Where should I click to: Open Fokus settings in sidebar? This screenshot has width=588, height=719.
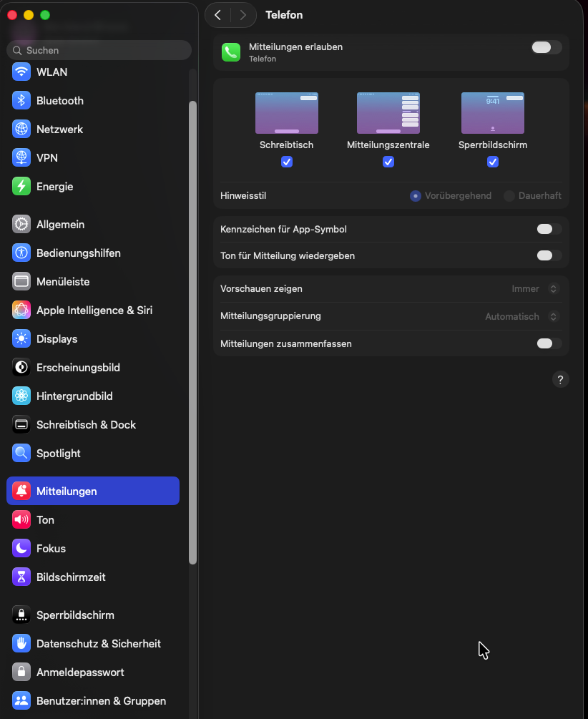pyautogui.click(x=93, y=549)
